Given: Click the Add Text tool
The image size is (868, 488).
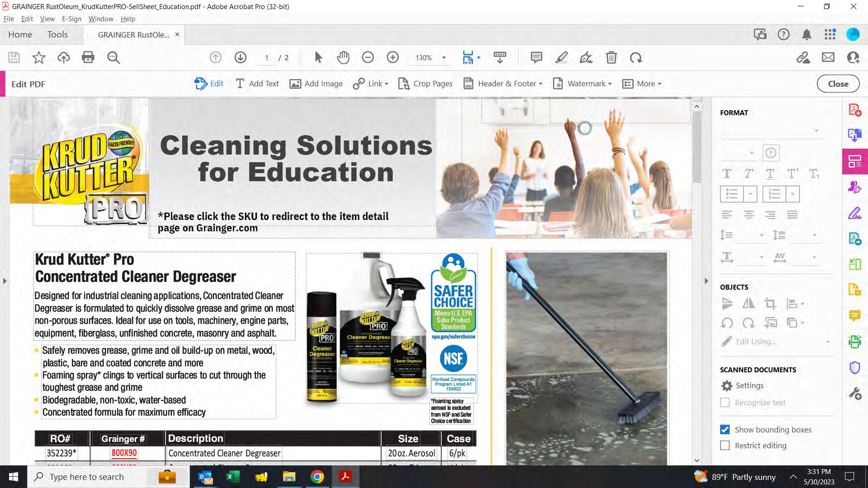Looking at the screenshot, I should click(257, 84).
